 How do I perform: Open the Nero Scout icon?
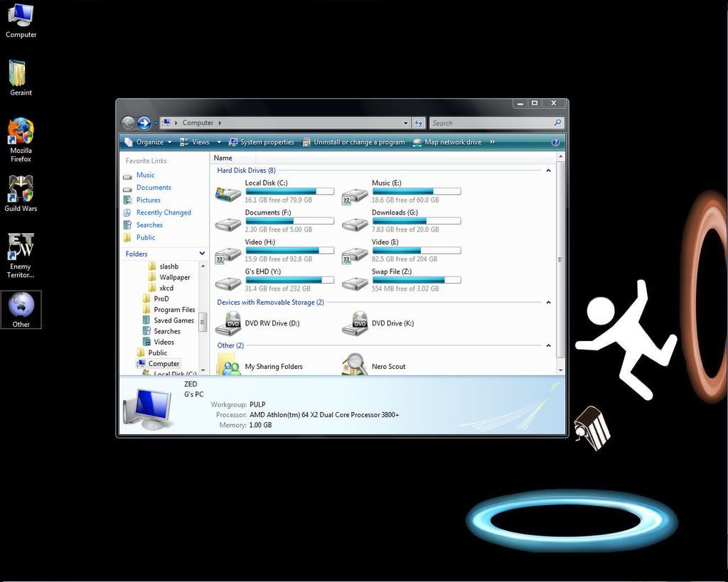click(355, 366)
